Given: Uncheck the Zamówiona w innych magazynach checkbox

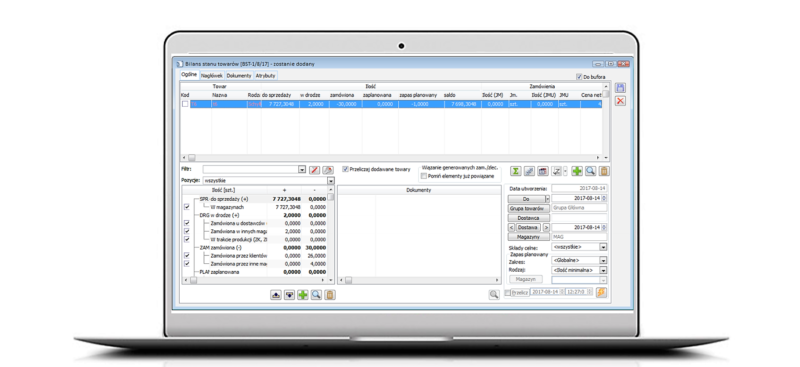Looking at the screenshot, I should [187, 231].
